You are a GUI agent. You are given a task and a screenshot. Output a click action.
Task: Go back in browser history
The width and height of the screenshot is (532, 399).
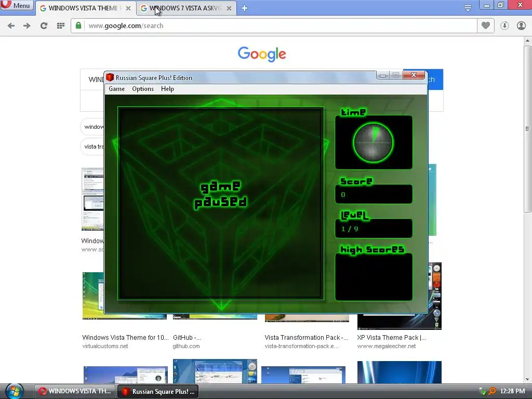[x=11, y=26]
